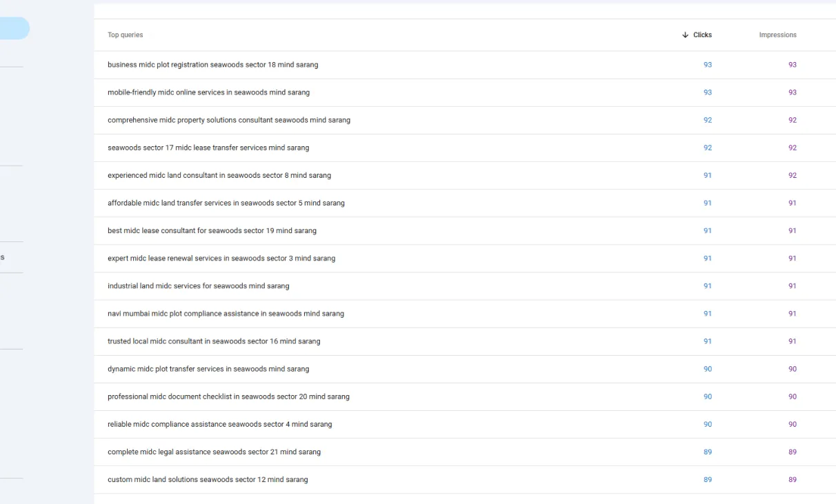Open 'comprehensive midc property solutions consultant' query row
The height and width of the screenshot is (504, 836).
pyautogui.click(x=228, y=120)
